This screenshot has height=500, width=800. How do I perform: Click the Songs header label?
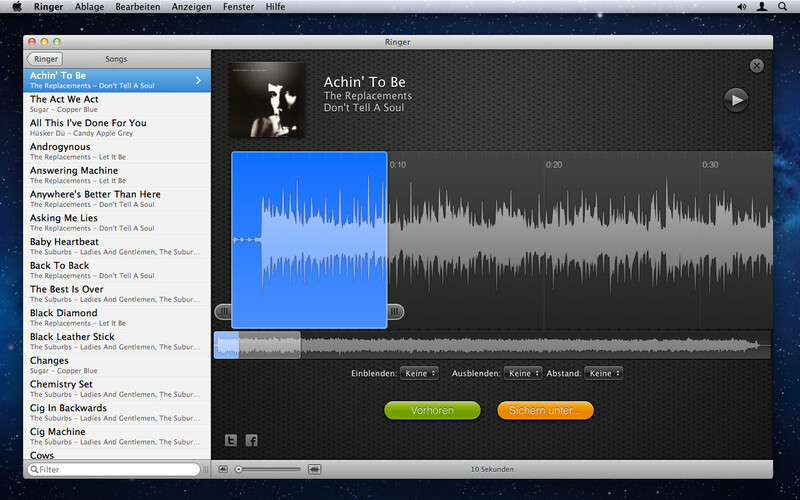coord(116,59)
